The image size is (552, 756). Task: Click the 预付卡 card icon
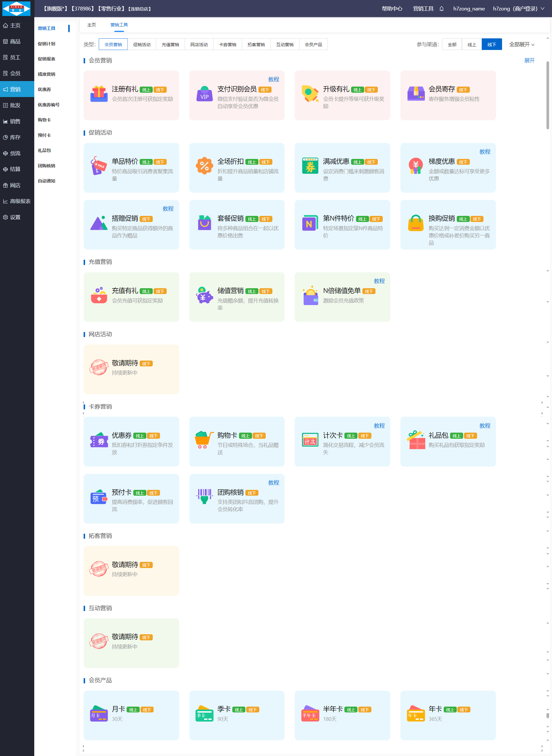coord(99,497)
